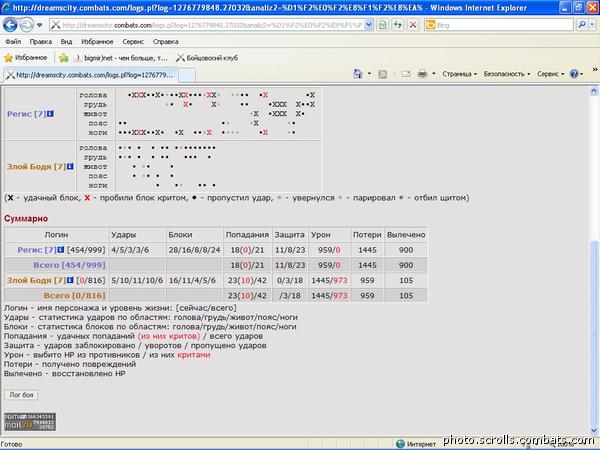Expand the Сервис command bar dropdown
This screenshot has width=600, height=450.
(x=550, y=74)
